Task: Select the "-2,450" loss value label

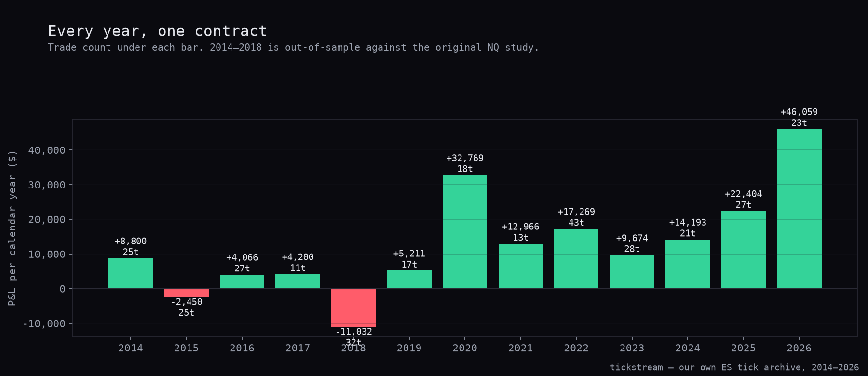Action: pos(187,302)
